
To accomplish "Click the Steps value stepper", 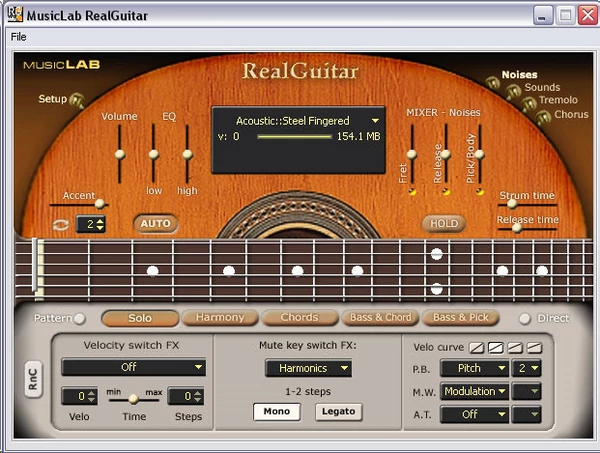I will pos(186,396).
